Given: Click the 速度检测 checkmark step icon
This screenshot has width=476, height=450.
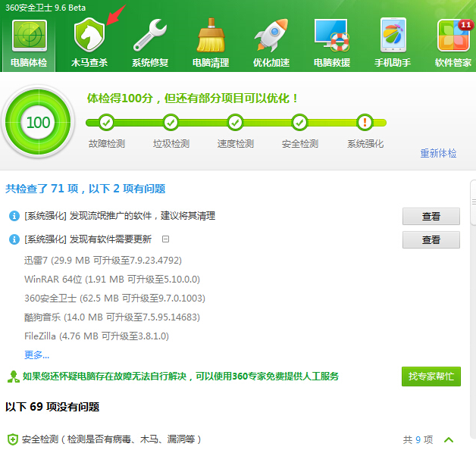Looking at the screenshot, I should click(x=235, y=123).
